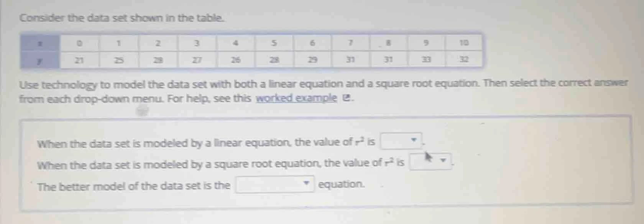Select the table cell showing y value 32
Image resolution: width=644 pixels, height=224 pixels.
point(464,59)
